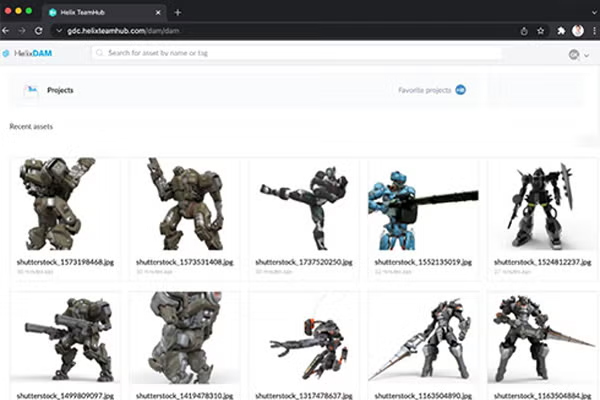
Task: Open thumbnail of shutterstock_1573531408.jpg
Action: coord(184,204)
